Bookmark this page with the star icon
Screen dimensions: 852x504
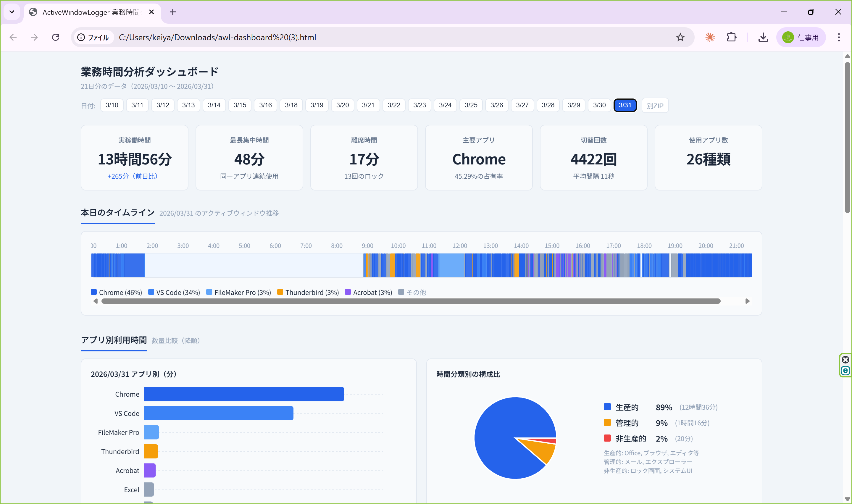(680, 37)
